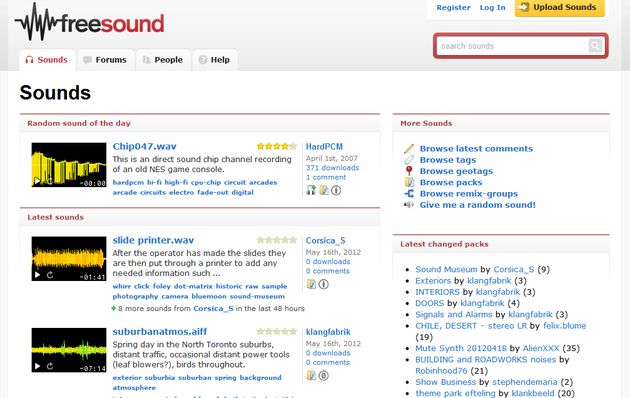Open the slide printer.wav waveform thumbnail
The width and height of the screenshot is (630, 398).
point(69,259)
